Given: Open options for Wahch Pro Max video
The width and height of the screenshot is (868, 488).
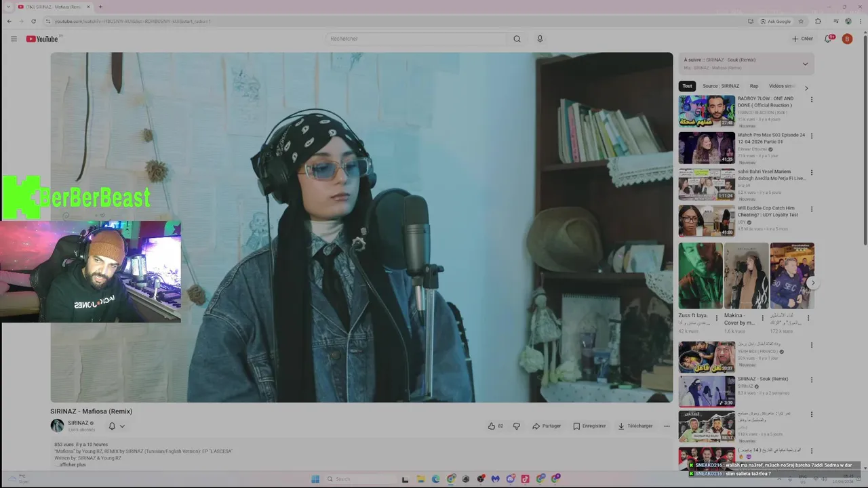Looking at the screenshot, I should (x=811, y=136).
